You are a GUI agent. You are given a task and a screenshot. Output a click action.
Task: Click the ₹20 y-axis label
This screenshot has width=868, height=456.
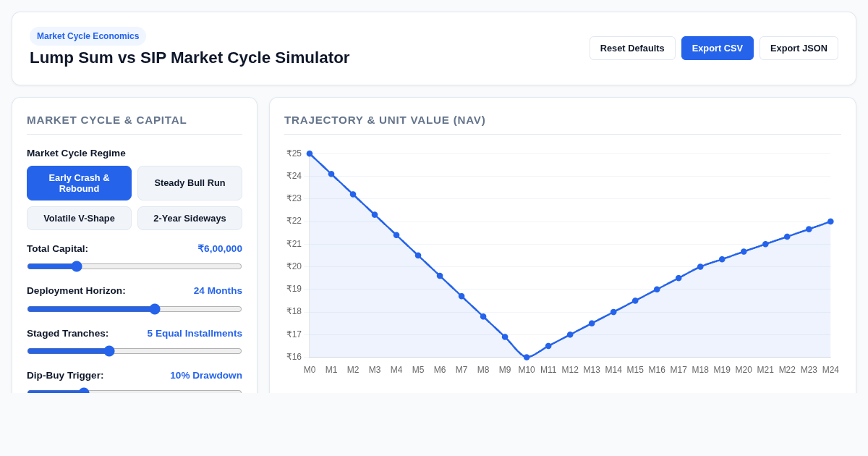[294, 266]
